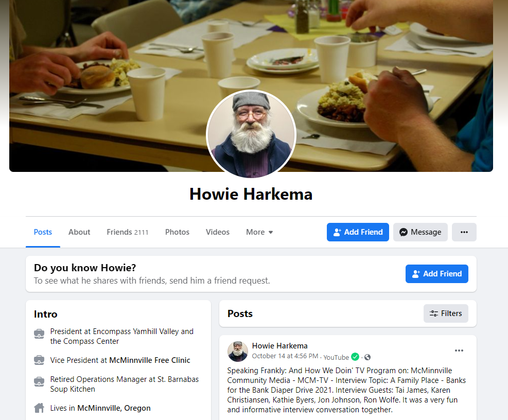Expand the More dropdown in profile tabs
This screenshot has width=508, height=420.
point(259,232)
